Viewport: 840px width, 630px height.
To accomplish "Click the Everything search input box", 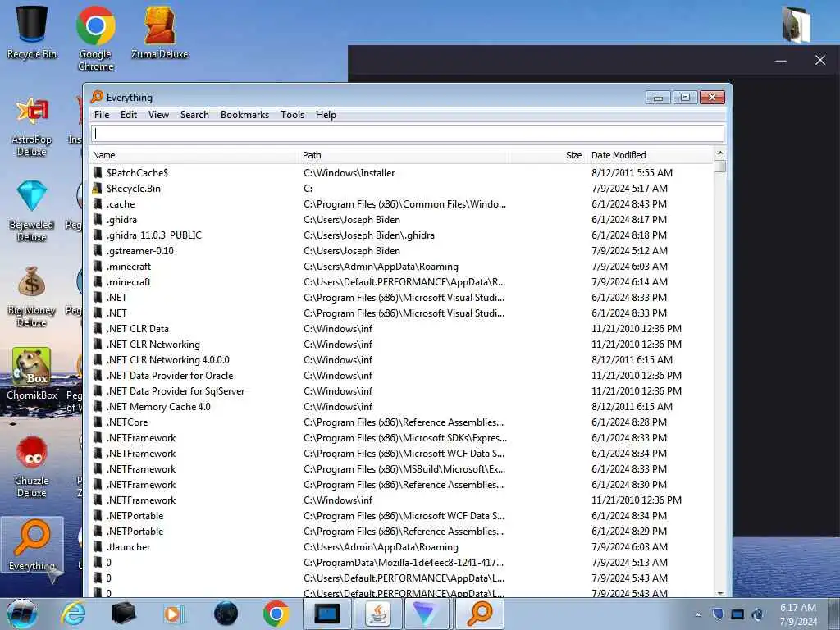I will tap(408, 134).
